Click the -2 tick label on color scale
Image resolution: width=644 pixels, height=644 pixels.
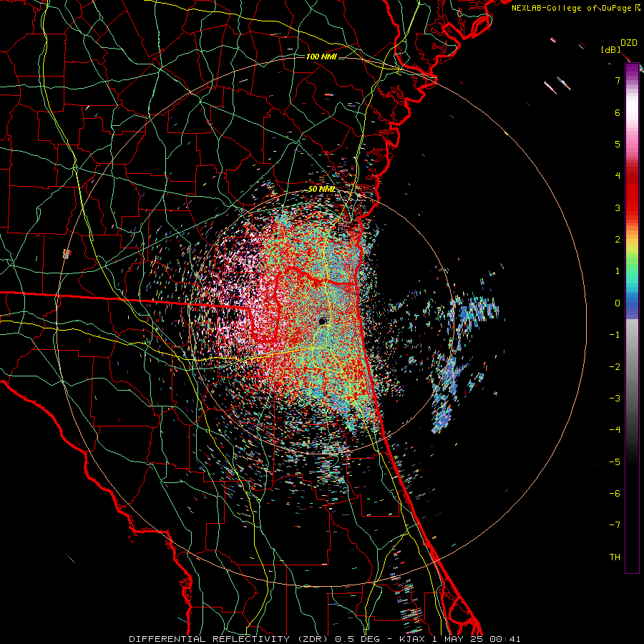pyautogui.click(x=615, y=367)
